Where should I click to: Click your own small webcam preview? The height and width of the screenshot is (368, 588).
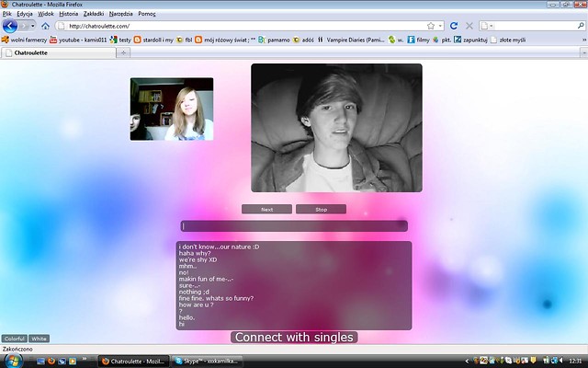(172, 109)
